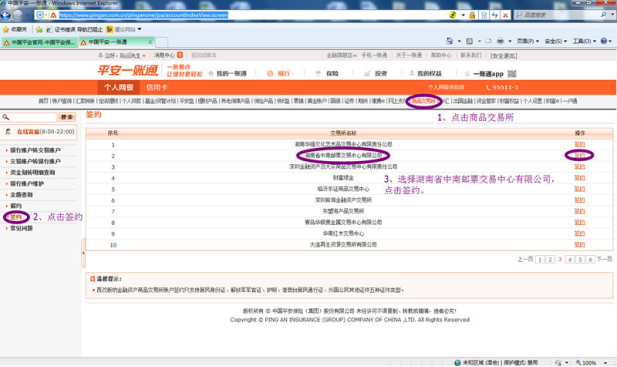Click the IE home icon in command bar
Viewport: 617px width, 367px height.
[449, 41]
